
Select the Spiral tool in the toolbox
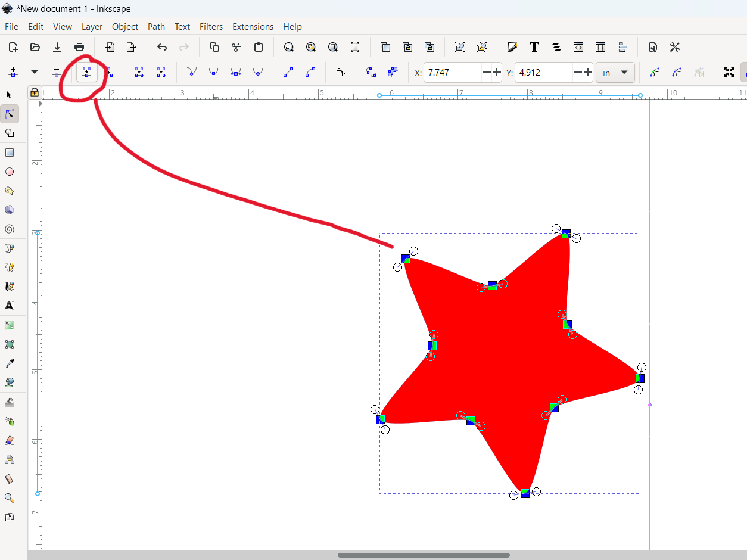[9, 229]
